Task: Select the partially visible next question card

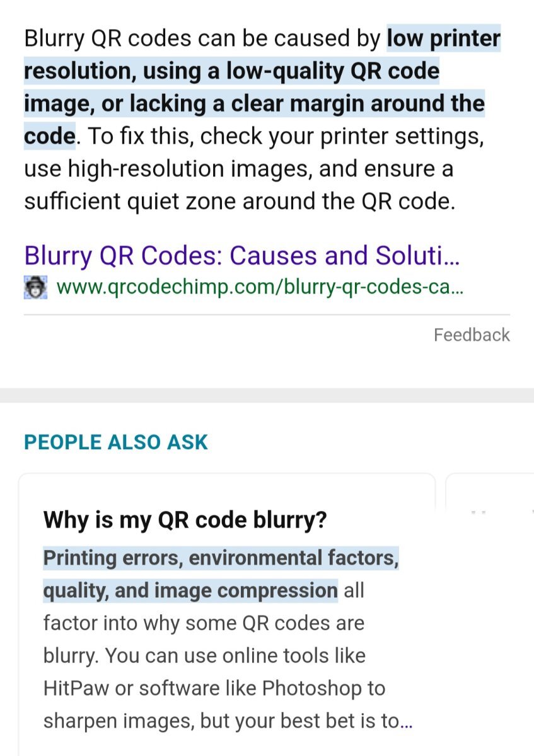Action: 489,614
